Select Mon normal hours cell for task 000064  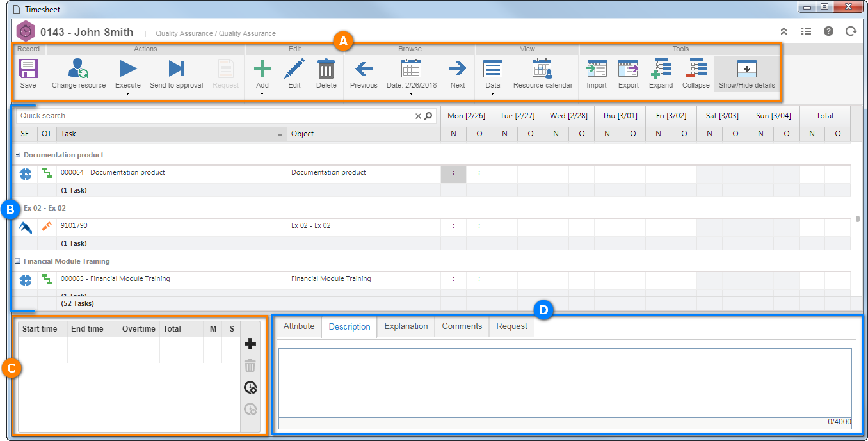[x=453, y=173]
